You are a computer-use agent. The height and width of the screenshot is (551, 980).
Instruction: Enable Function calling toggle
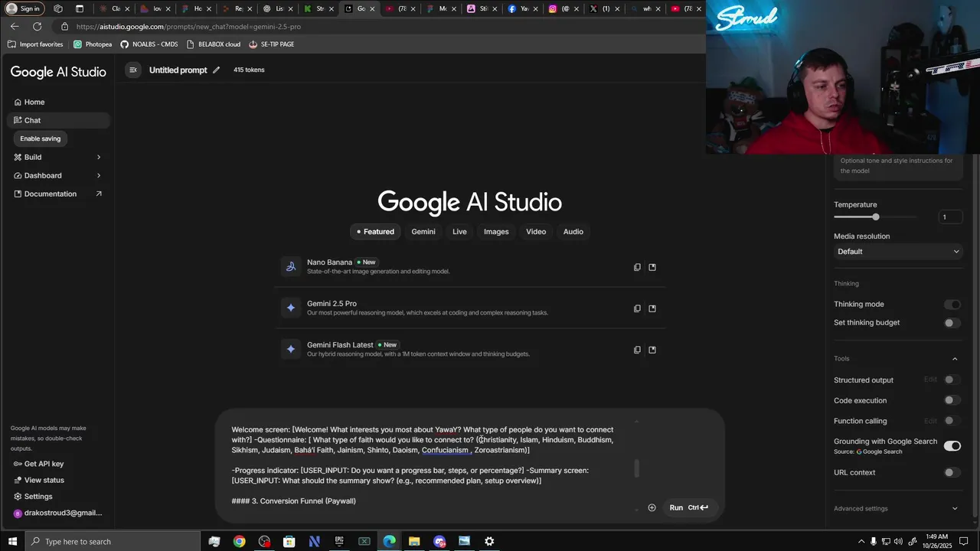[x=952, y=421]
